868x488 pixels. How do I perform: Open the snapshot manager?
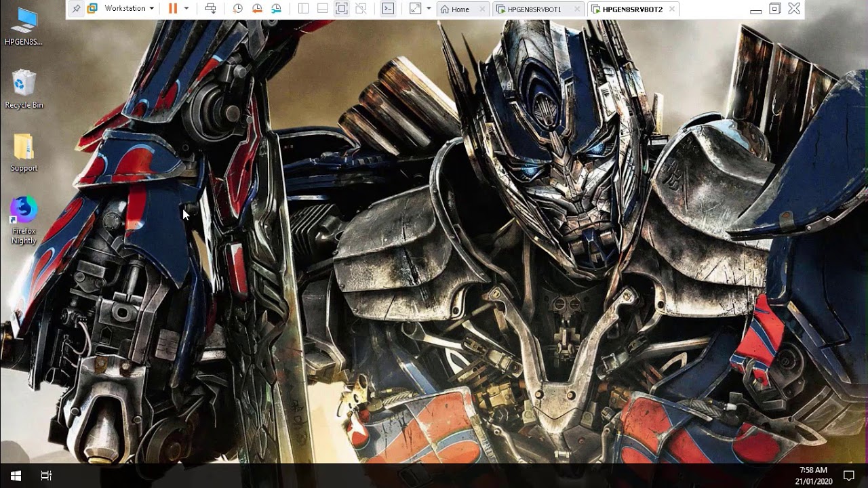coord(276,9)
